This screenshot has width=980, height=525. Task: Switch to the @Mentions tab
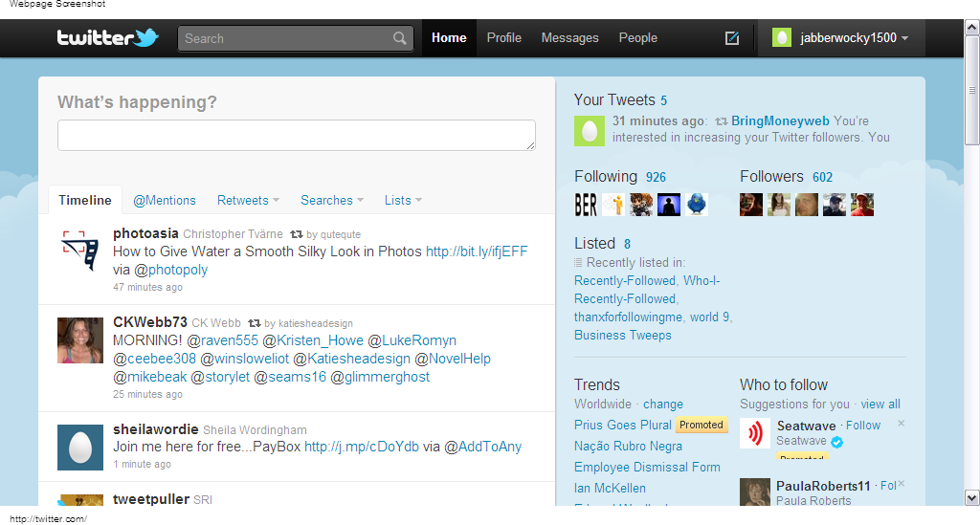(165, 201)
